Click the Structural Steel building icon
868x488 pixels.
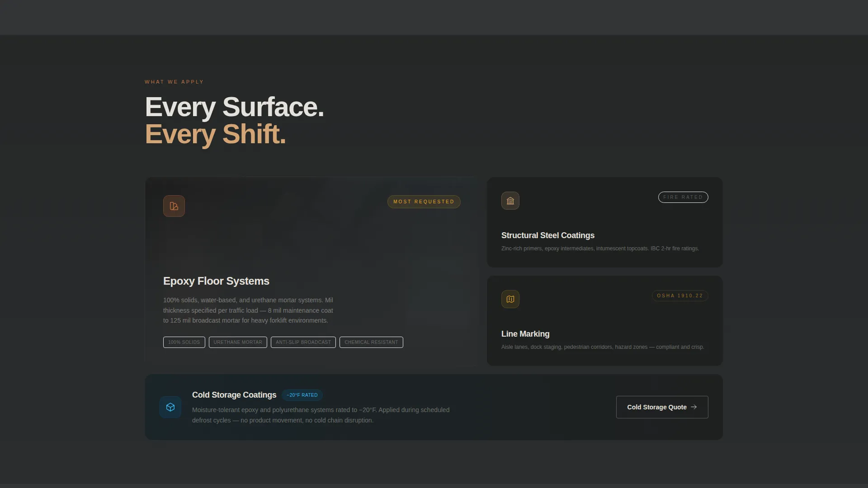coord(510,201)
